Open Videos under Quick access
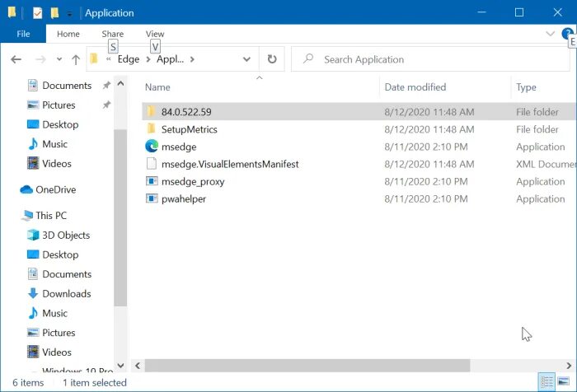This screenshot has width=577, height=392. 56,163
